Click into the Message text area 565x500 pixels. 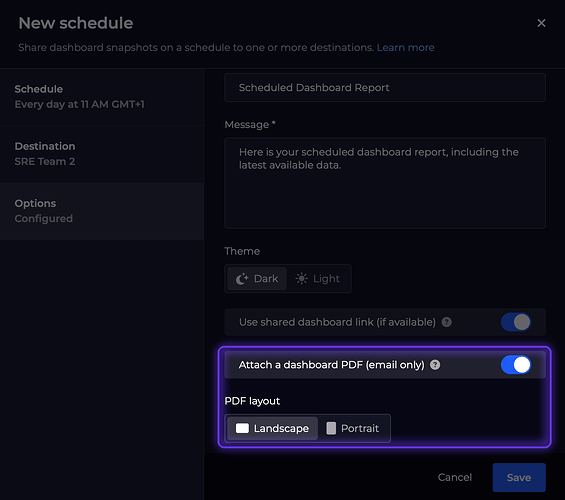pyautogui.click(x=385, y=183)
